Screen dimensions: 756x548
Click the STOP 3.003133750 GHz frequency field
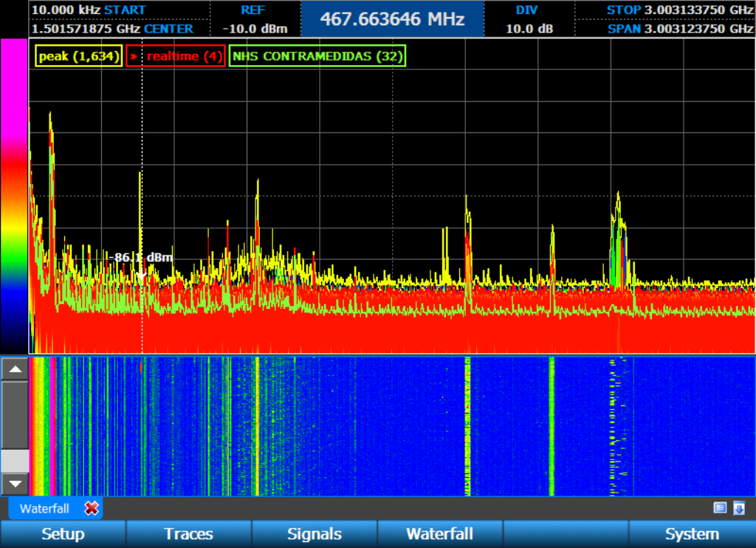tap(665, 10)
